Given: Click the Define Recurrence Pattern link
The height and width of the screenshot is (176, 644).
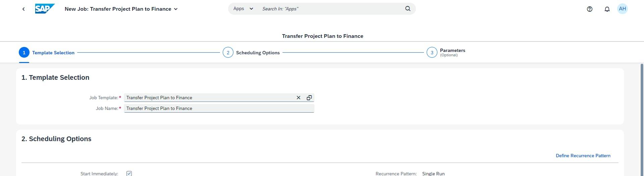Looking at the screenshot, I should (x=583, y=156).
